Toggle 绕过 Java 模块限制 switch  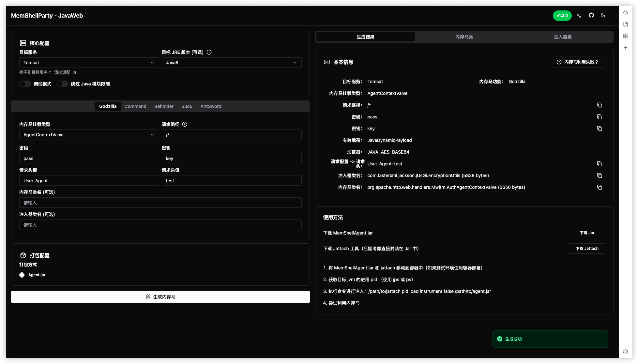(x=62, y=84)
